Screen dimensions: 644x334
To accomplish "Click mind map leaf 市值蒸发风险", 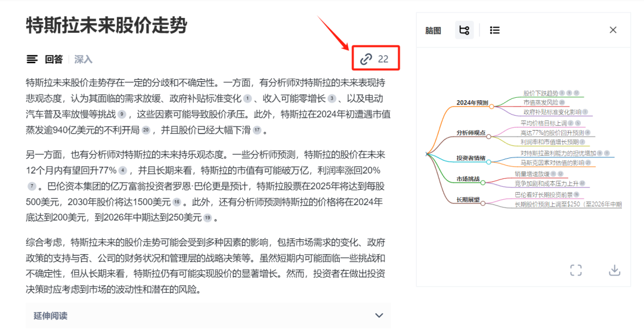I will tap(540, 103).
